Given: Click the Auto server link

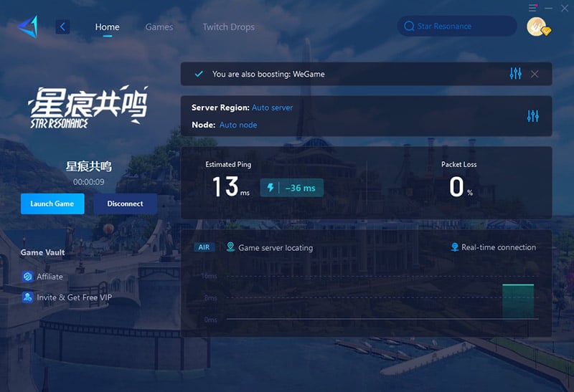Looking at the screenshot, I should pos(273,107).
